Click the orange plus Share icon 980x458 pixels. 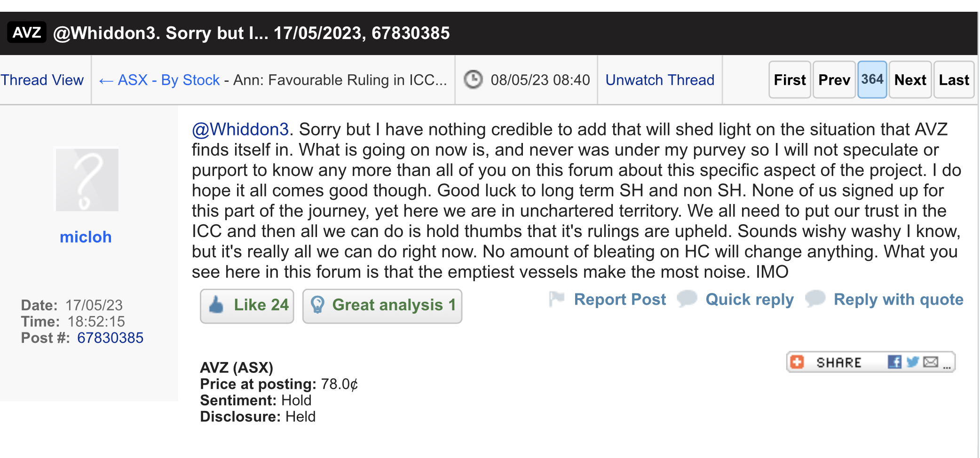click(x=797, y=362)
